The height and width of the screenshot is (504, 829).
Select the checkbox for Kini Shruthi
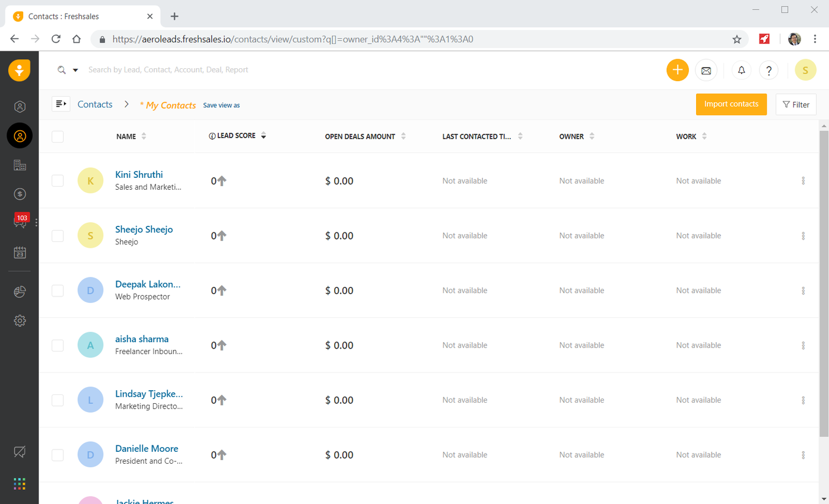point(58,181)
